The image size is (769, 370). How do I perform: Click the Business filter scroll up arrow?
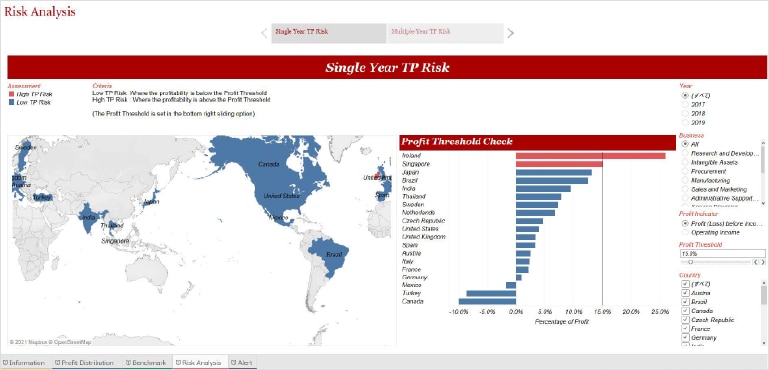tap(763, 143)
